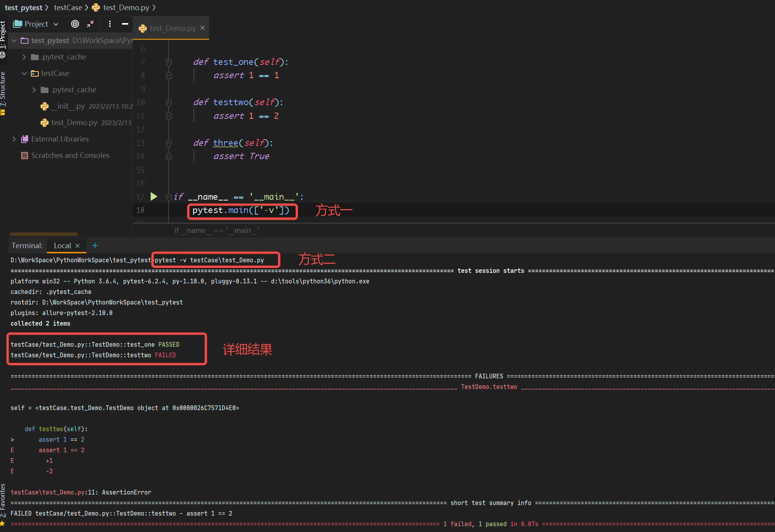Select test_Demo.py in project tree
The width and height of the screenshot is (775, 532).
[x=74, y=123]
